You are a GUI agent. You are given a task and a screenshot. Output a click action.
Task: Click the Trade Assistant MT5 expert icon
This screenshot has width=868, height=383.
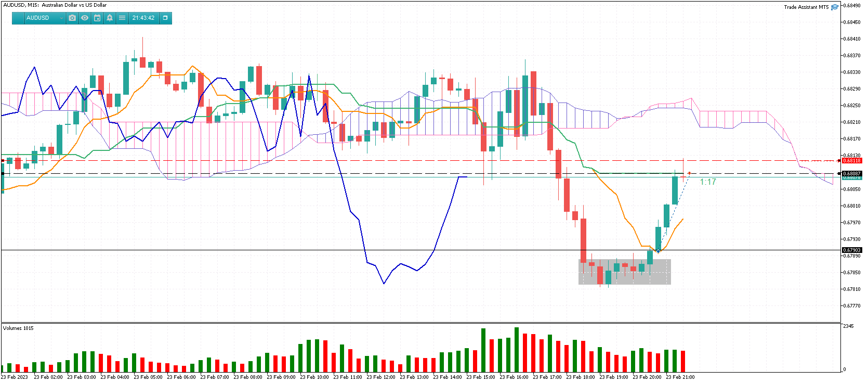pos(835,7)
